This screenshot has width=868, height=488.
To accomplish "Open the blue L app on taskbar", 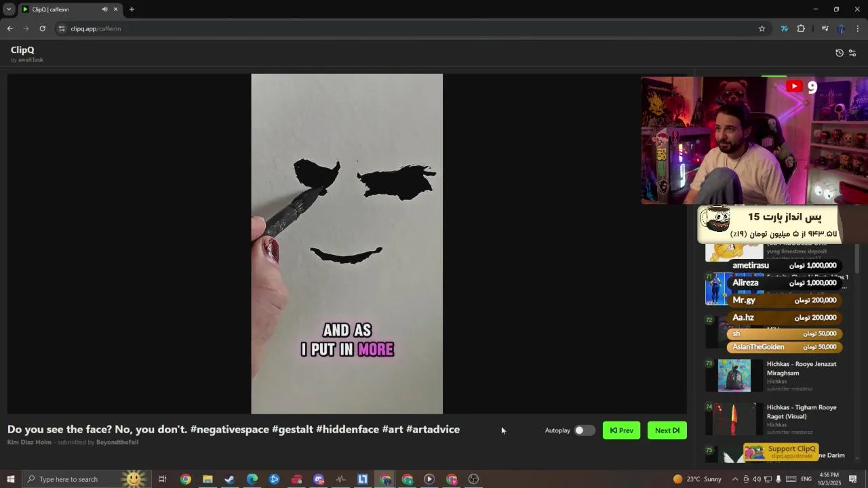I will (363, 479).
